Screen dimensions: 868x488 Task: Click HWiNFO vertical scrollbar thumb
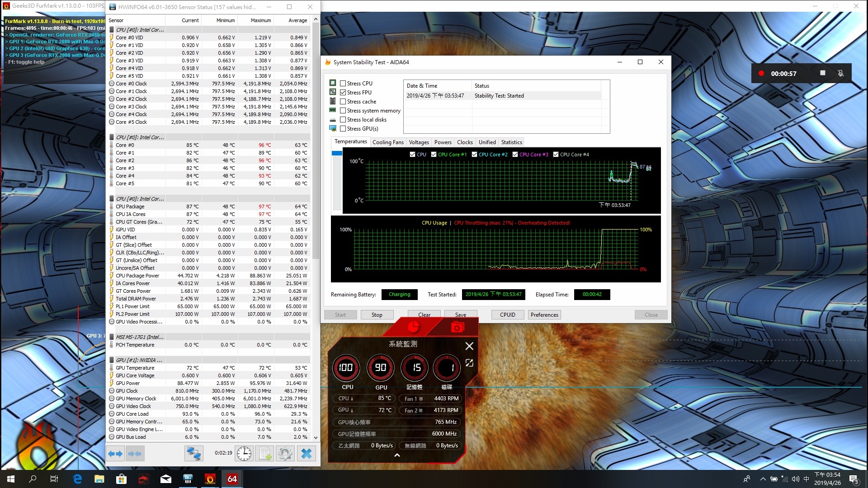pos(316,141)
